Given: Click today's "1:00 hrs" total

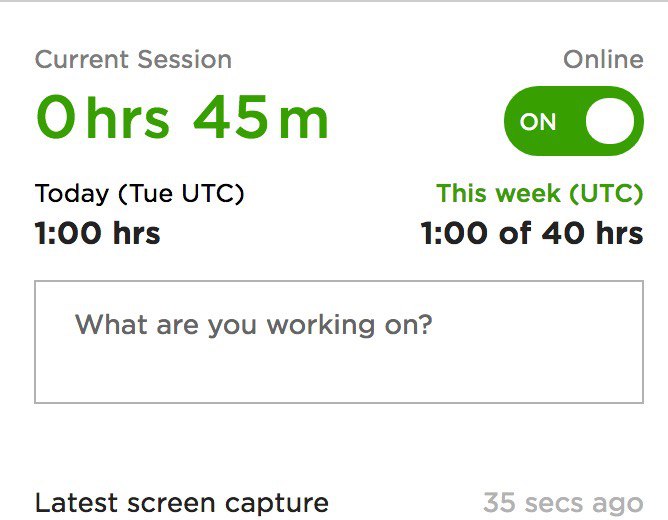Looking at the screenshot, I should click(97, 233).
